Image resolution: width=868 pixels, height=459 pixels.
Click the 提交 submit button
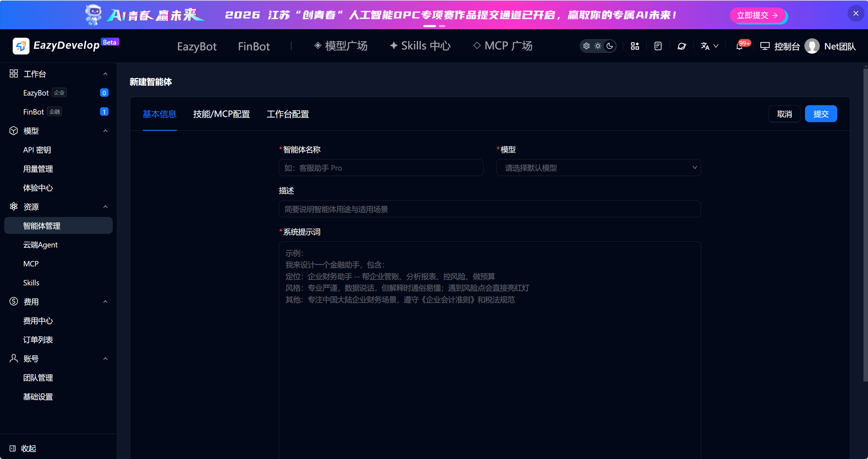pyautogui.click(x=821, y=114)
